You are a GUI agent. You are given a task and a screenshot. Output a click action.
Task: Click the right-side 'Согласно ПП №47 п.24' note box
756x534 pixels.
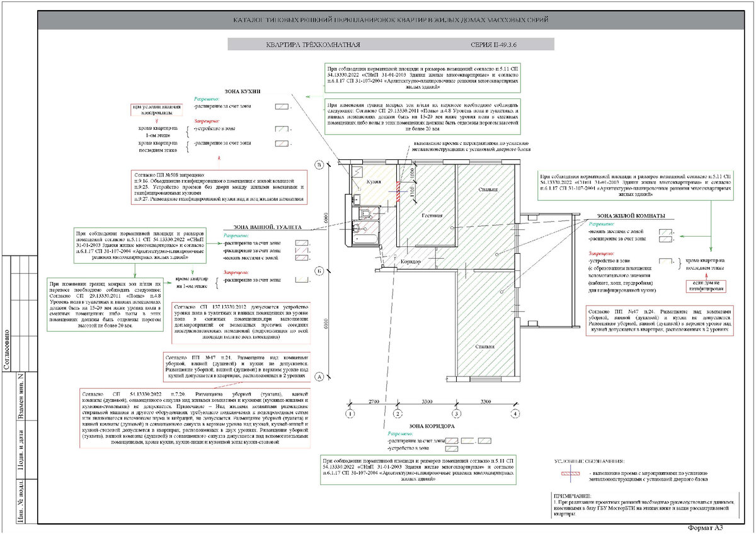tap(658, 321)
